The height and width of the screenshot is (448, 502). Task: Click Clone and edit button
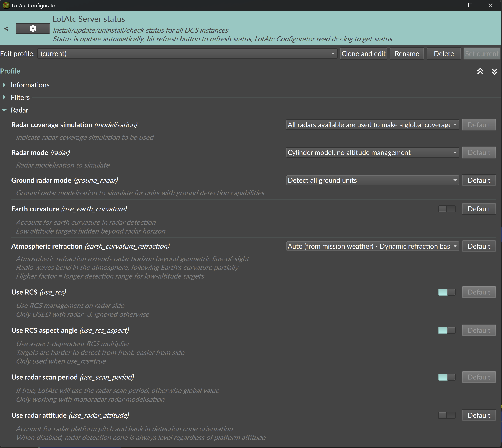[363, 54]
